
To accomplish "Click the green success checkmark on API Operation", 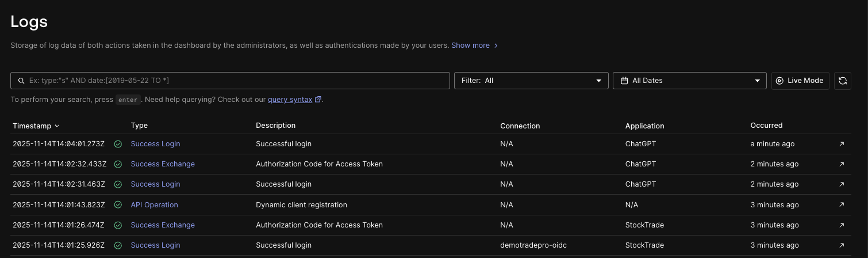I will click(x=118, y=205).
